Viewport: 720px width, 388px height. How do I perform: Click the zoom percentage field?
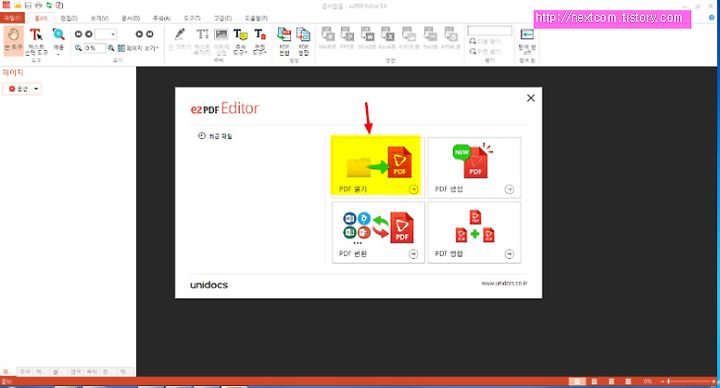tap(95, 48)
